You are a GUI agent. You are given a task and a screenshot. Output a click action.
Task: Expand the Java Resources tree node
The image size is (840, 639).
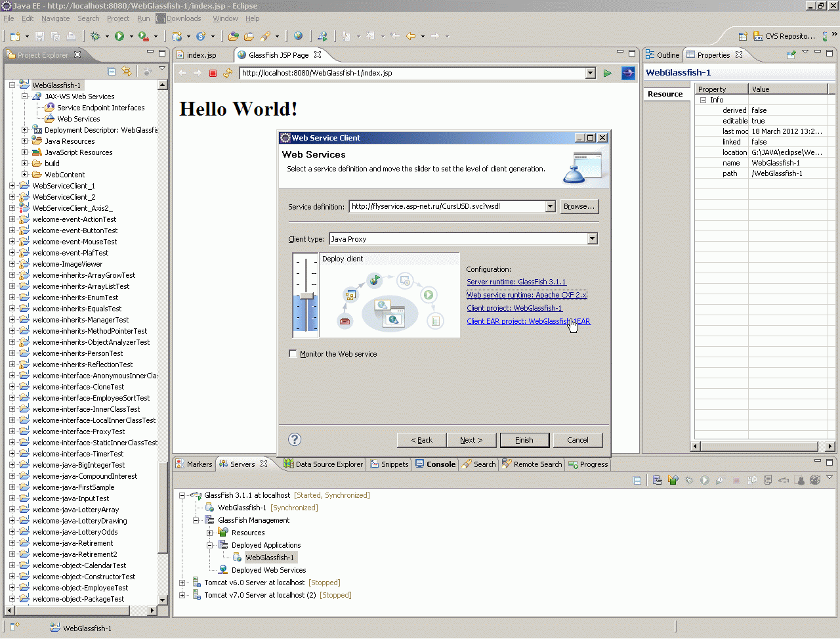click(25, 141)
